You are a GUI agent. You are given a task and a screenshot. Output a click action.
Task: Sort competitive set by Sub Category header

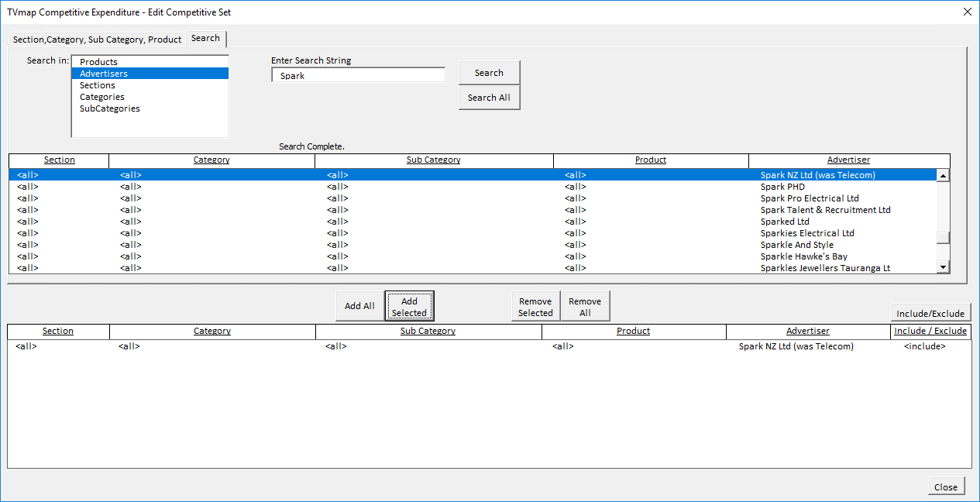coord(428,332)
